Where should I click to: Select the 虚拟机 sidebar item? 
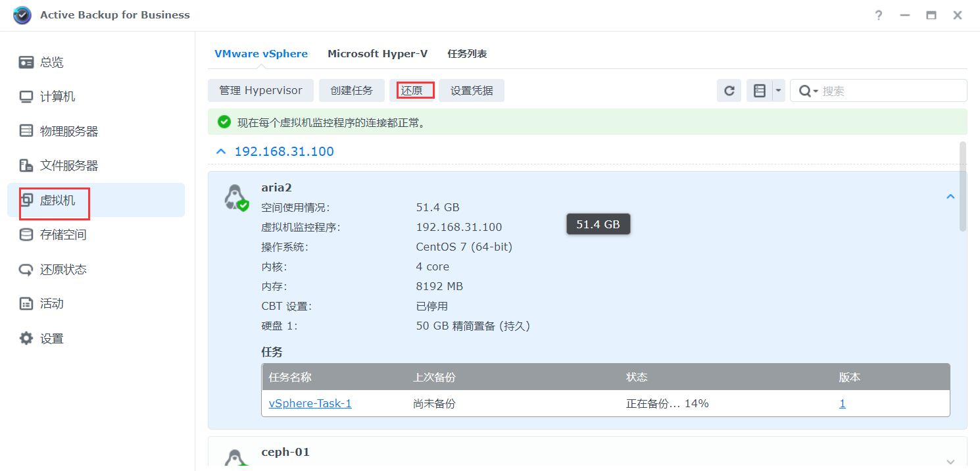coord(96,200)
